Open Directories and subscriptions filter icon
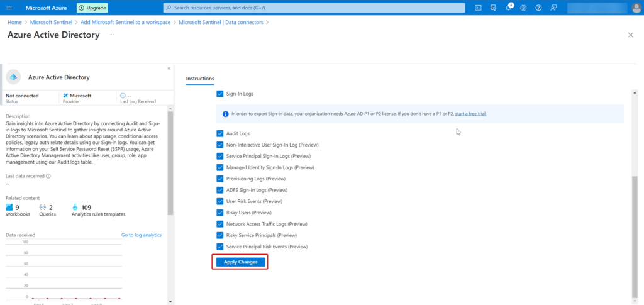Screen dimensions: 644x305 click(x=493, y=8)
